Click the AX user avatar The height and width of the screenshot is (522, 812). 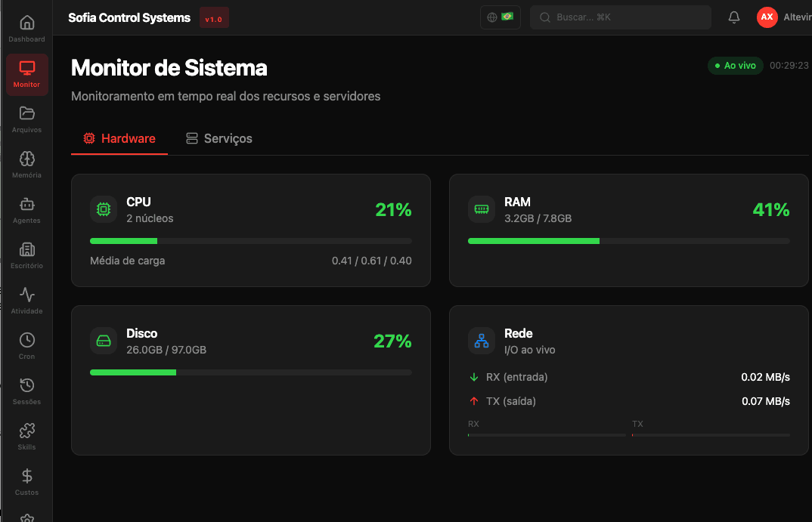[x=767, y=17]
